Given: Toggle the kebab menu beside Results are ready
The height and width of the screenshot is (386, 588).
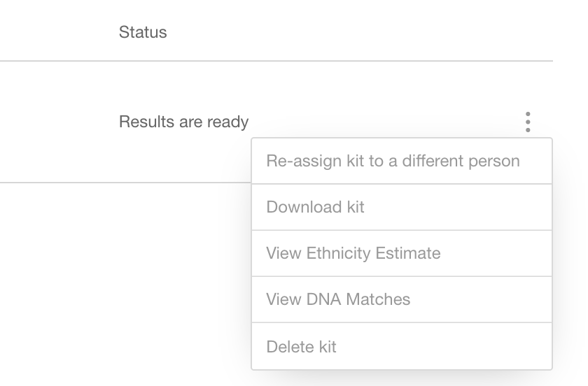Looking at the screenshot, I should (x=528, y=122).
